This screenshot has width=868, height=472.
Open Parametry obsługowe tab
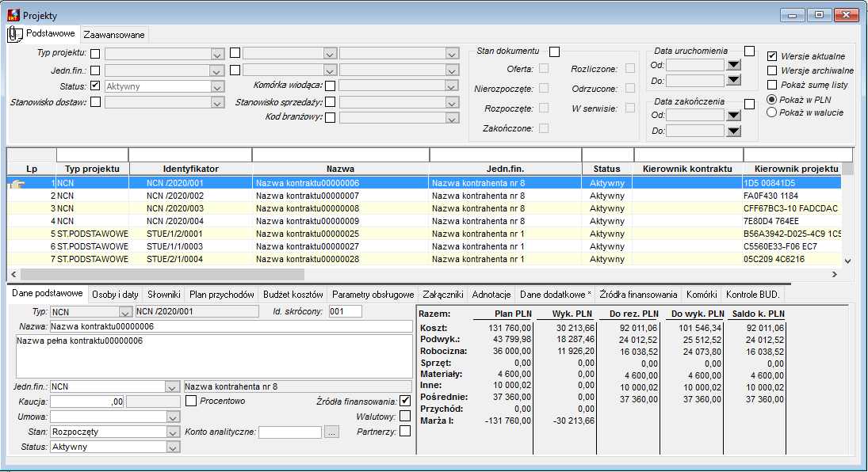click(373, 295)
